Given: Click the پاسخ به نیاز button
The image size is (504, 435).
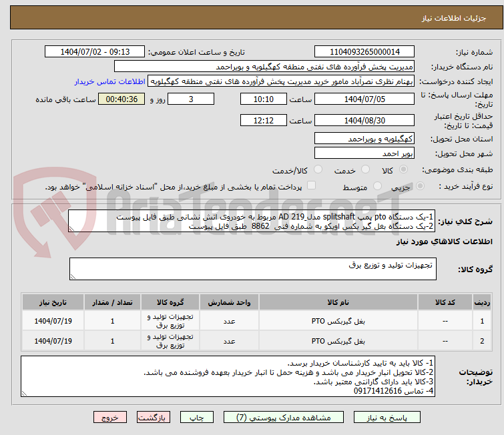Looking at the screenshot, I should (387, 418).
